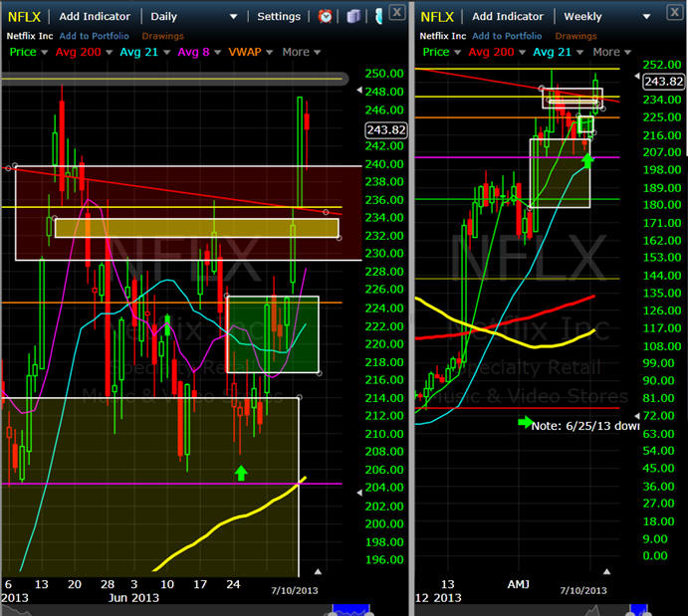Open the More menu in Weekly chart

[x=611, y=52]
